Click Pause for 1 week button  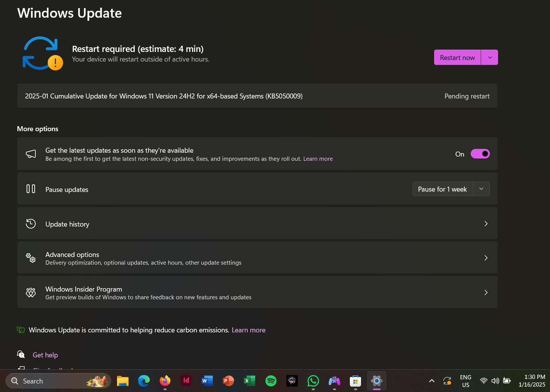click(x=442, y=189)
